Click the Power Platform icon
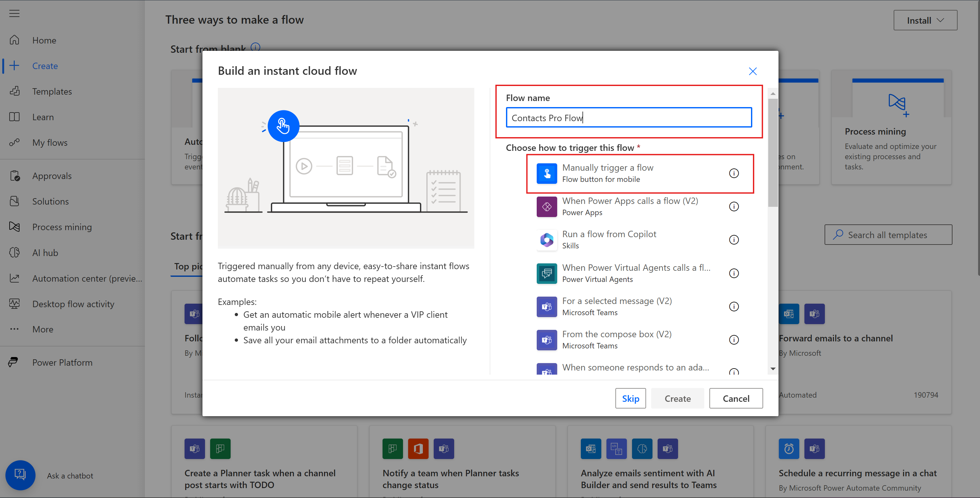This screenshot has width=980, height=498. tap(14, 362)
